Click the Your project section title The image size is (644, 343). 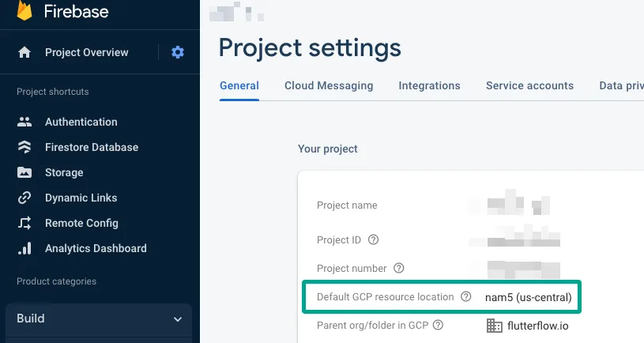(x=328, y=149)
